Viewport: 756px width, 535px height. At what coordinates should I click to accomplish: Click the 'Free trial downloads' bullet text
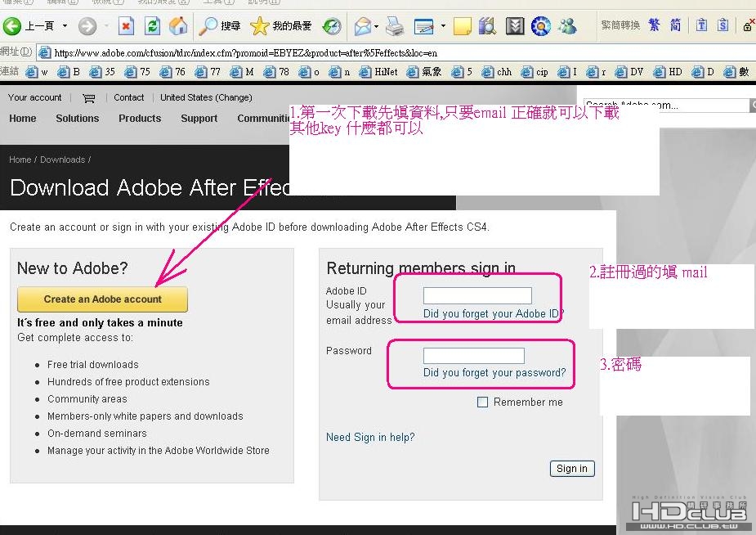coord(93,365)
